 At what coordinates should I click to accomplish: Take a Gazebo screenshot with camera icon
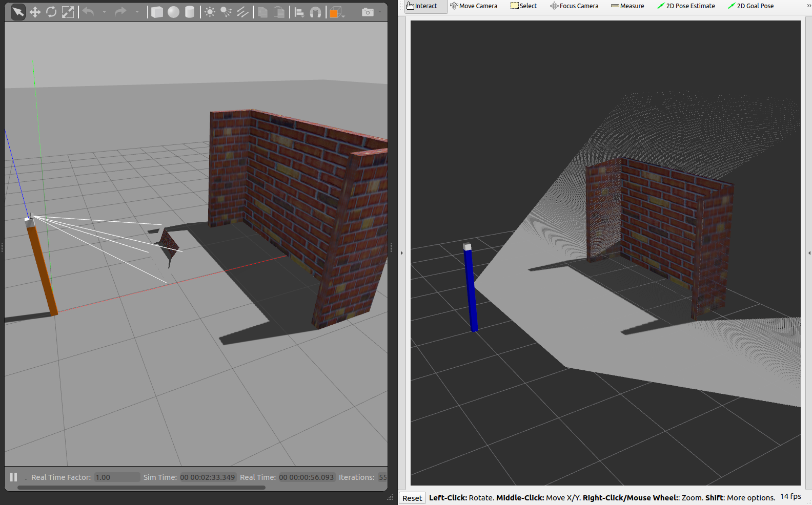pyautogui.click(x=368, y=12)
